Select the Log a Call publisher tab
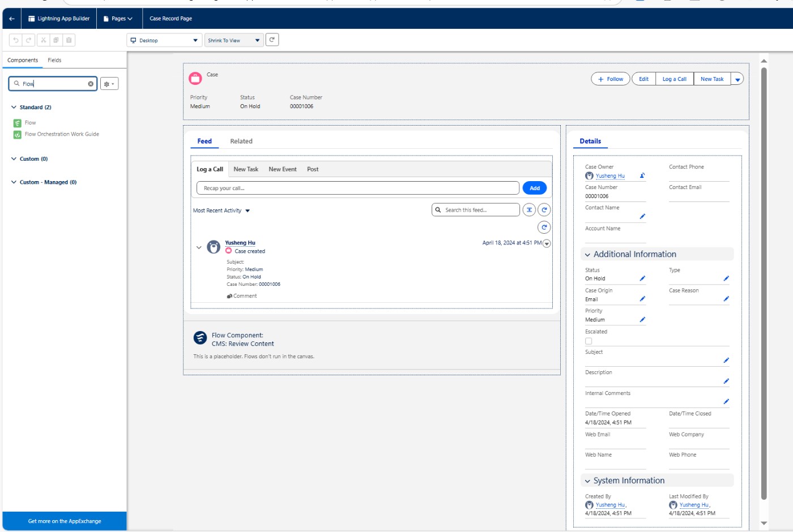793x532 pixels. [210, 169]
